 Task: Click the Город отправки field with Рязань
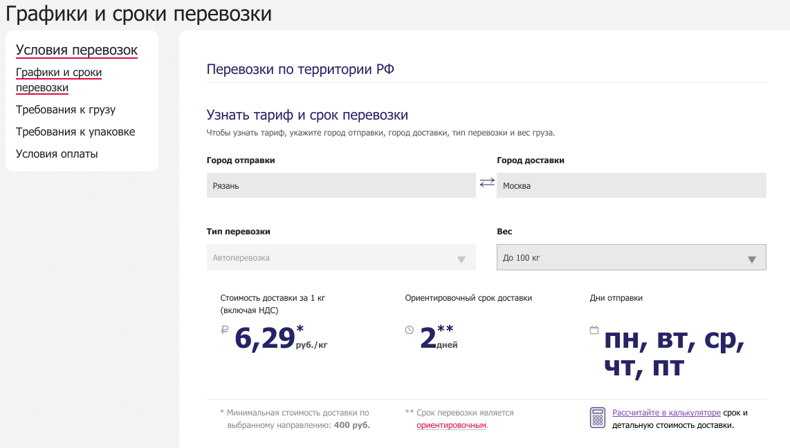click(341, 185)
